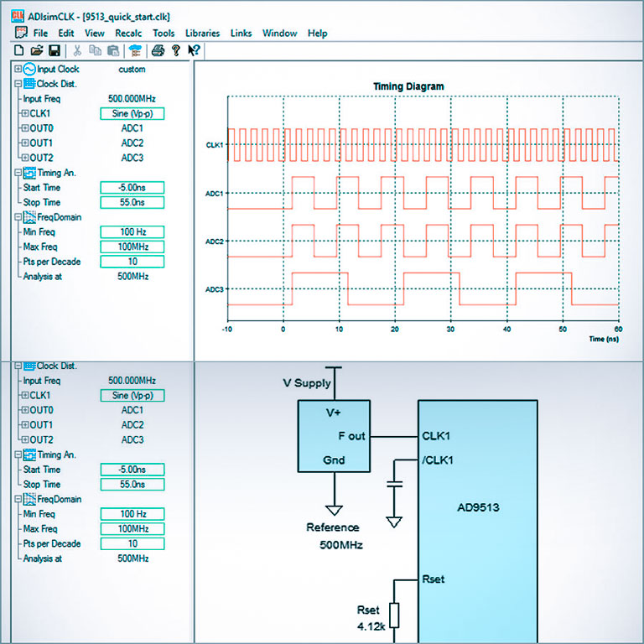Save the design with the floppy disk icon
This screenshot has height=644, width=644.
pyautogui.click(x=54, y=51)
